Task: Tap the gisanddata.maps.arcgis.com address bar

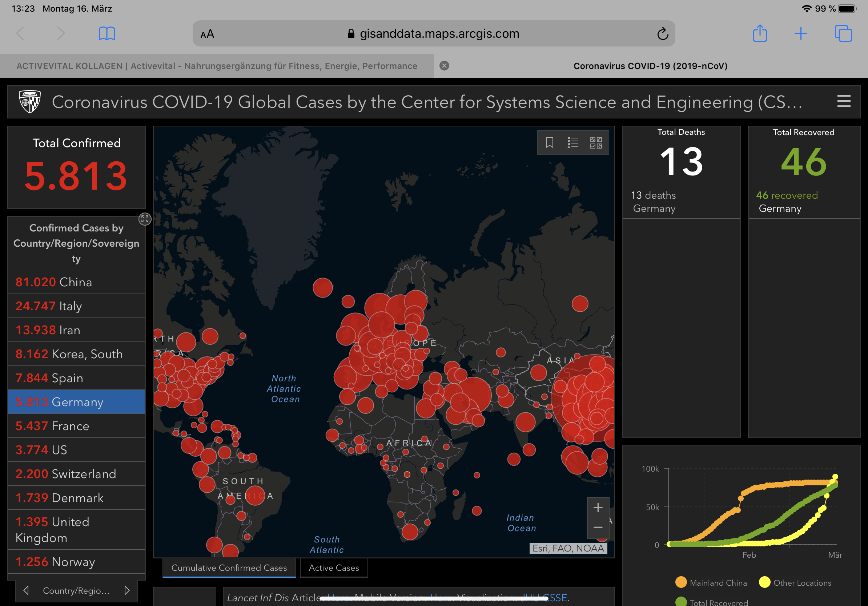Action: click(433, 34)
